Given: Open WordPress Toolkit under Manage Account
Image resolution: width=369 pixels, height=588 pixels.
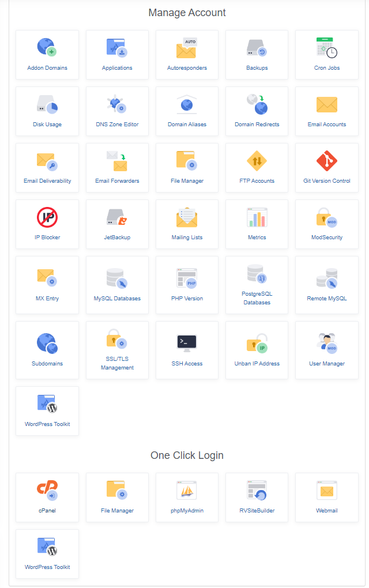Looking at the screenshot, I should (x=47, y=404).
